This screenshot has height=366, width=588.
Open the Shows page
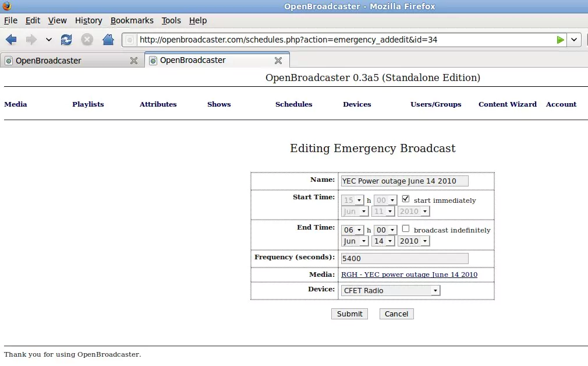[219, 104]
